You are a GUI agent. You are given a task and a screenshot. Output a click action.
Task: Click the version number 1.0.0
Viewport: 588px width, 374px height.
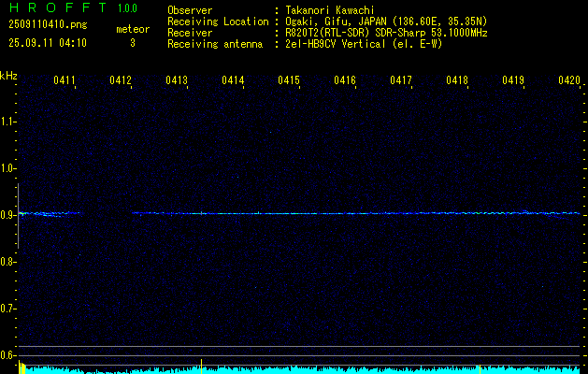point(127,8)
